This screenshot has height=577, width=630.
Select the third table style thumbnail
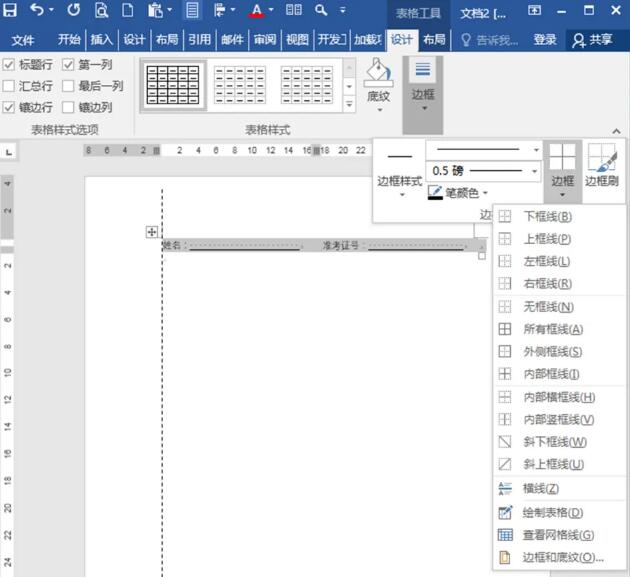click(x=307, y=85)
